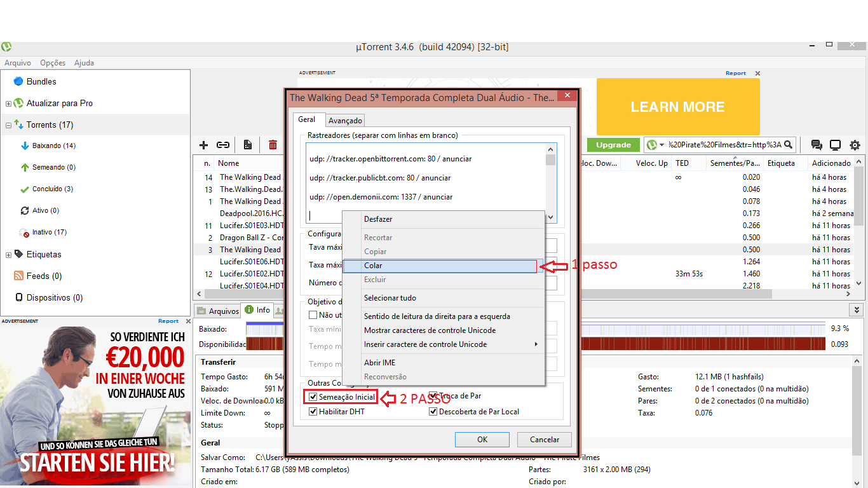Switch to the Arquivos tab in detail pane
The height and width of the screenshot is (488, 868).
coord(218,311)
